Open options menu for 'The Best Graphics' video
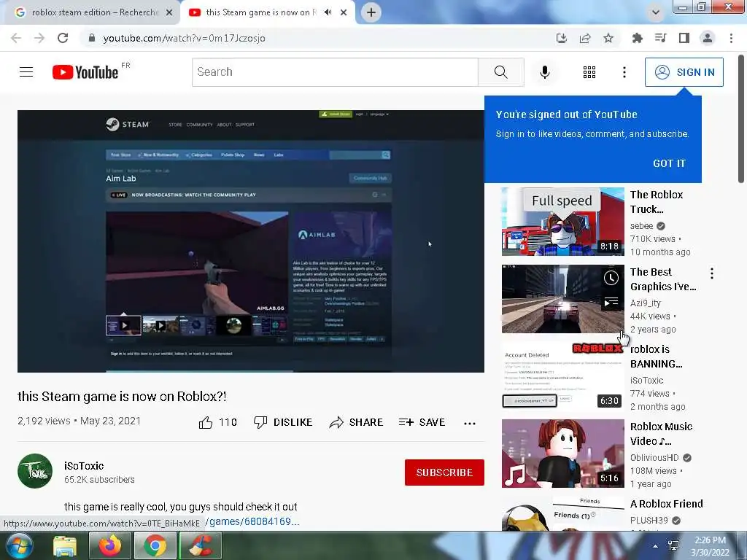This screenshot has width=747, height=560. [x=712, y=273]
